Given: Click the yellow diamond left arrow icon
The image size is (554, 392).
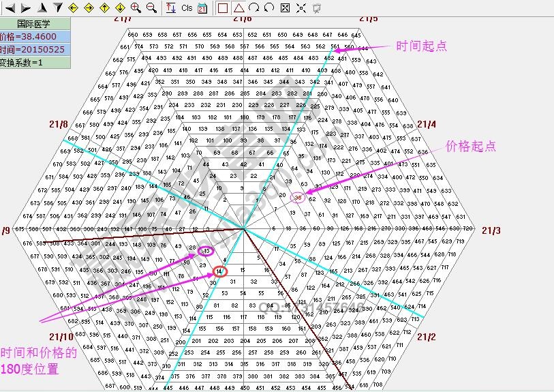Looking at the screenshot, I should click(72, 7).
